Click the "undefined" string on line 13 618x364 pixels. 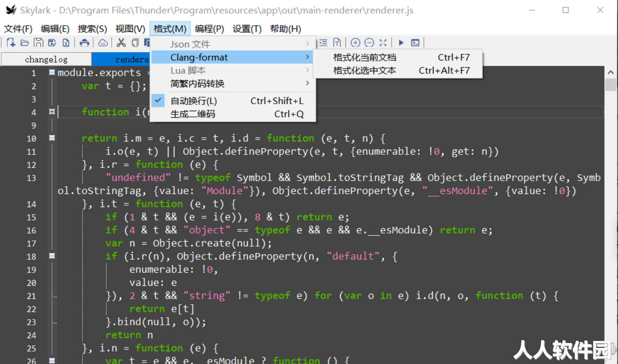[138, 177]
